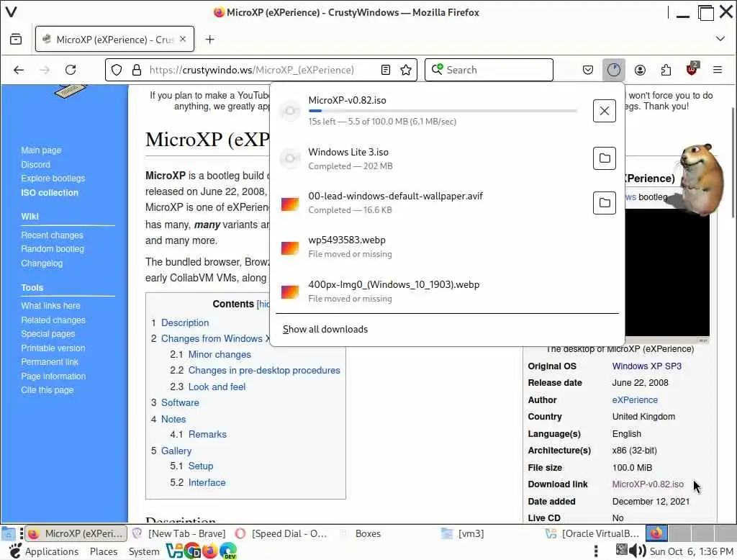Open Discord sidebar link
The height and width of the screenshot is (560, 737).
(36, 165)
